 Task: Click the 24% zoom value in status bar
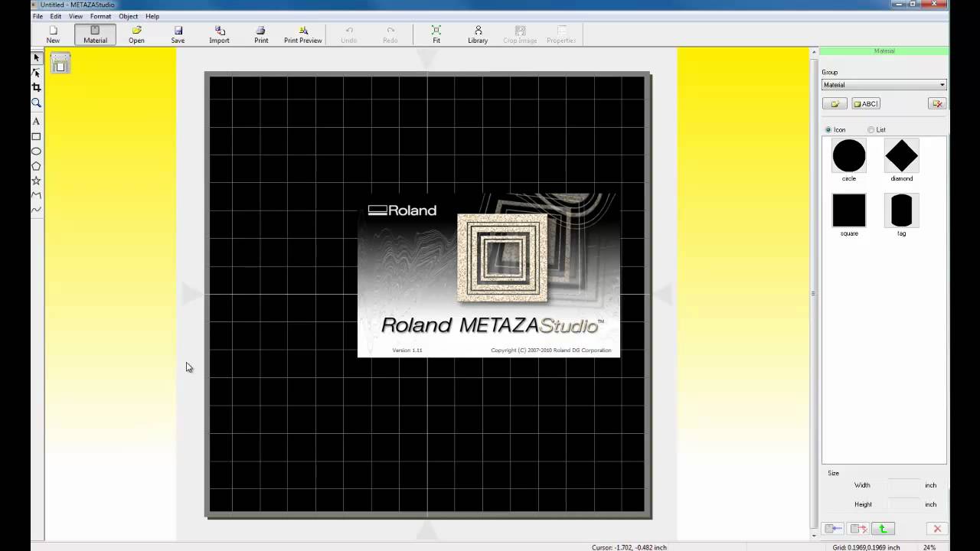[x=929, y=547]
